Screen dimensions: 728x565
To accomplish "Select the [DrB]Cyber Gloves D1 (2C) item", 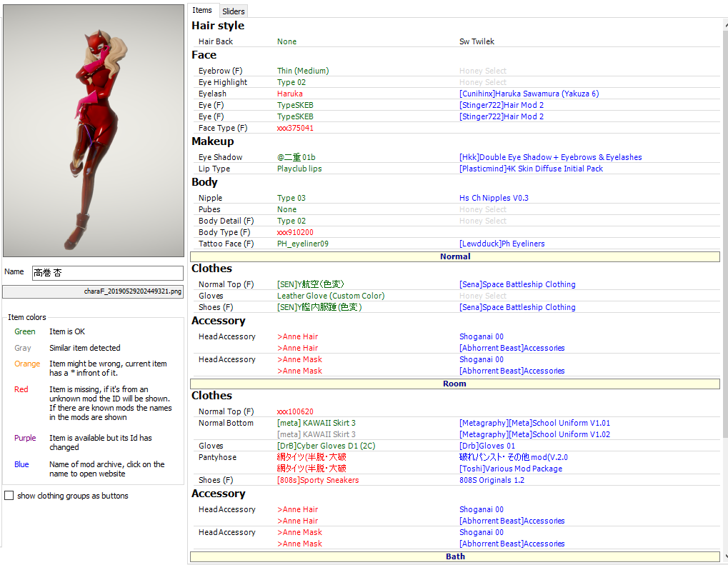I will (x=326, y=446).
